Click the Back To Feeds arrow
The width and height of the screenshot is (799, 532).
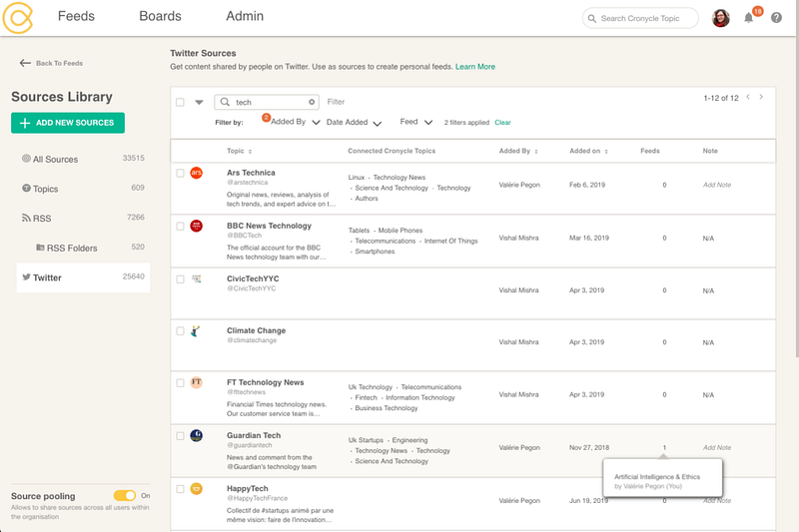pyautogui.click(x=25, y=63)
